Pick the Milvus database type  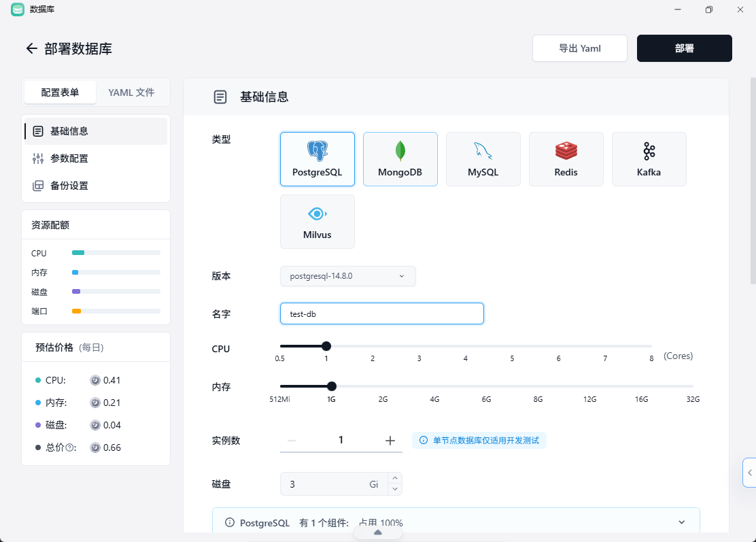317,222
